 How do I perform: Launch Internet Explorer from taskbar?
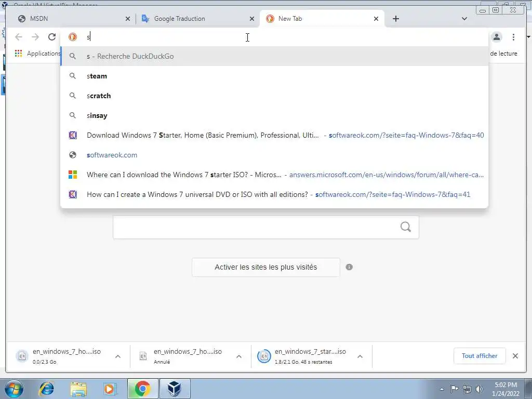point(46,389)
